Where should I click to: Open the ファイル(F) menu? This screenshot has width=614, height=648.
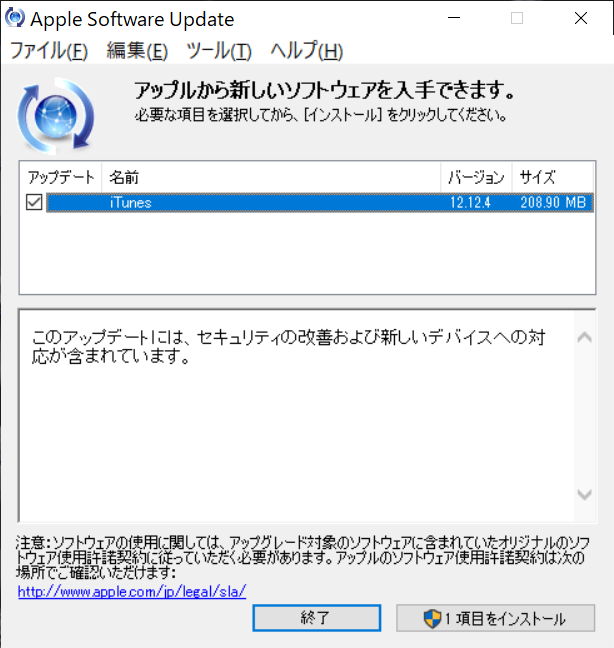(x=49, y=51)
